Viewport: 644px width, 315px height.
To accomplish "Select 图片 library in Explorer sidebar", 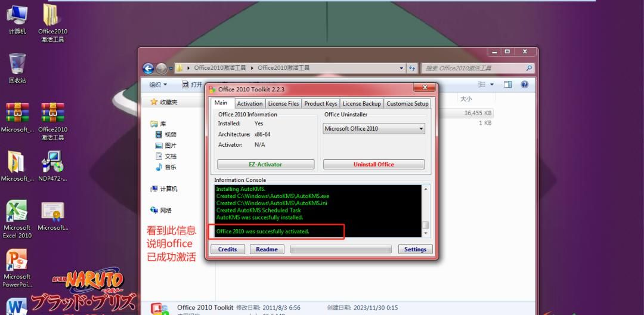I will pyautogui.click(x=166, y=146).
